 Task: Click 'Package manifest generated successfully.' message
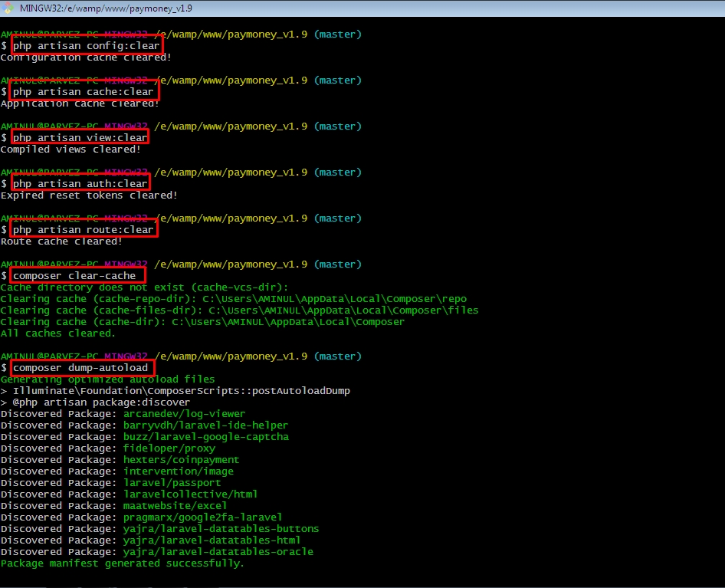123,563
